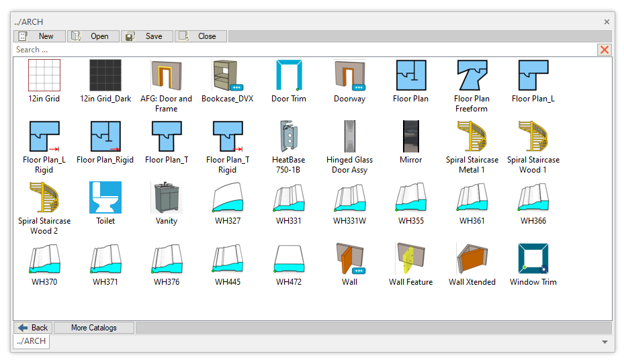Open the Bookcase_DVX item
The width and height of the screenshot is (624, 364).
pos(228,75)
